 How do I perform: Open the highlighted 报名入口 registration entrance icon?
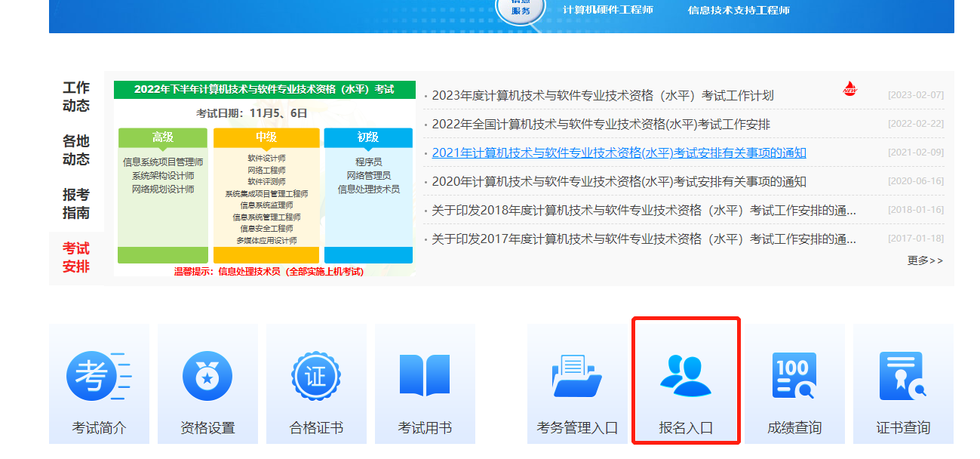click(x=686, y=381)
